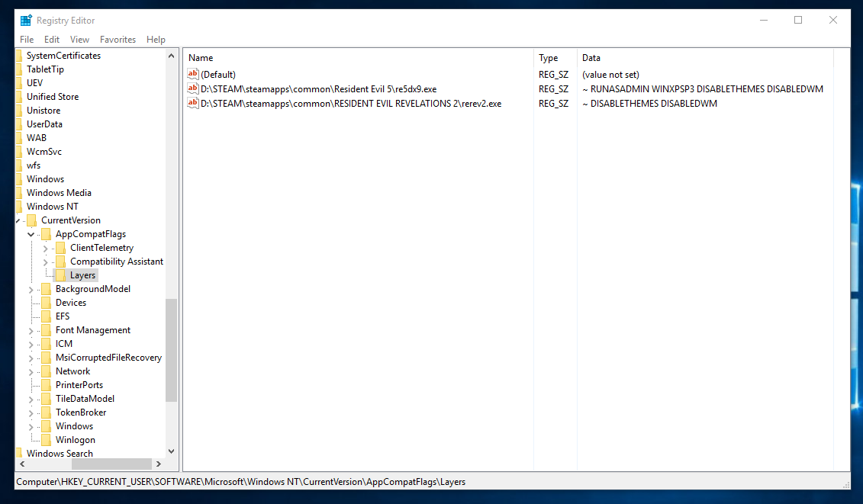
Task: Expand the Font Management tree node
Action: pos(31,331)
